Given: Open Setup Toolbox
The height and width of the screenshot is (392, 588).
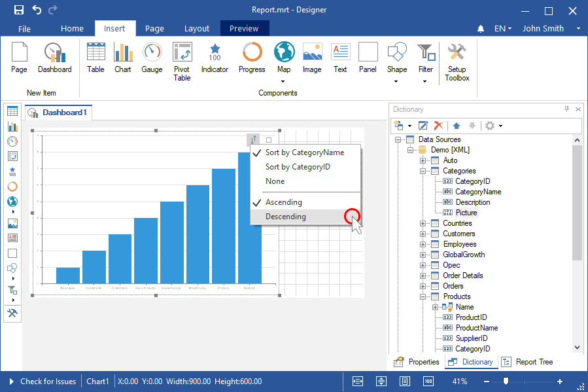Looking at the screenshot, I should coord(457,63).
